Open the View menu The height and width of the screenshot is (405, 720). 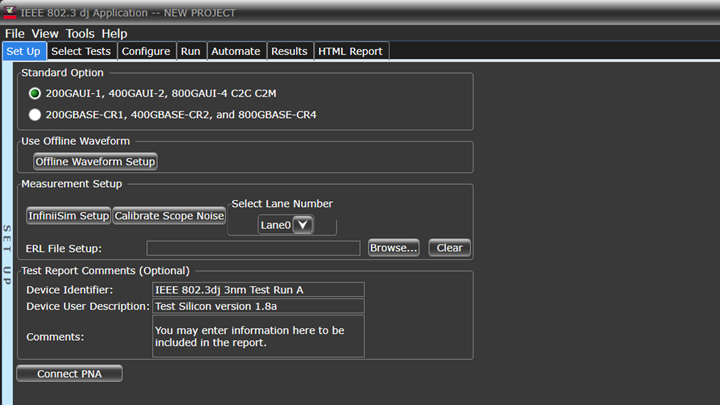(x=45, y=33)
